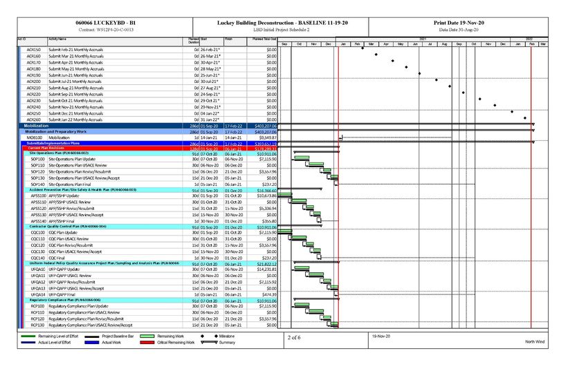Click the green Gantt bar for UFP-QAPP USACE Review
The image size is (588, 380).
point(316,274)
